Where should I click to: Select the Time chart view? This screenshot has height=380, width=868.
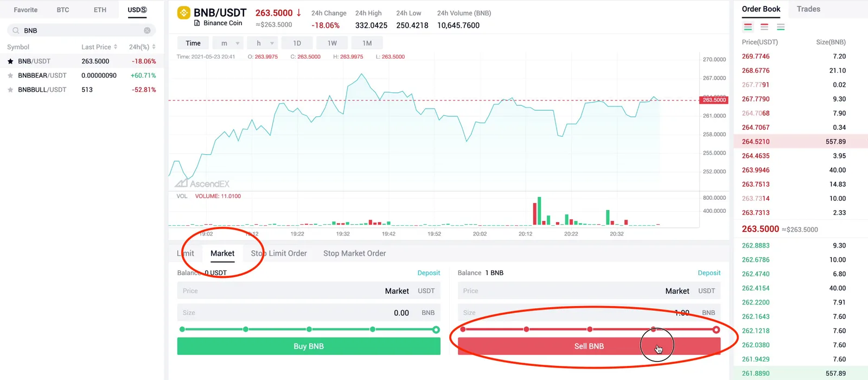click(193, 43)
